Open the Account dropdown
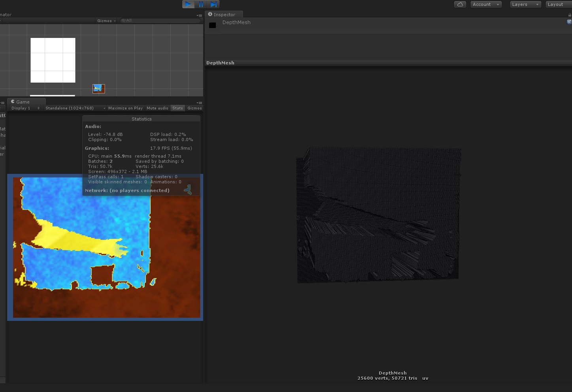The height and width of the screenshot is (392, 572). coord(486,4)
